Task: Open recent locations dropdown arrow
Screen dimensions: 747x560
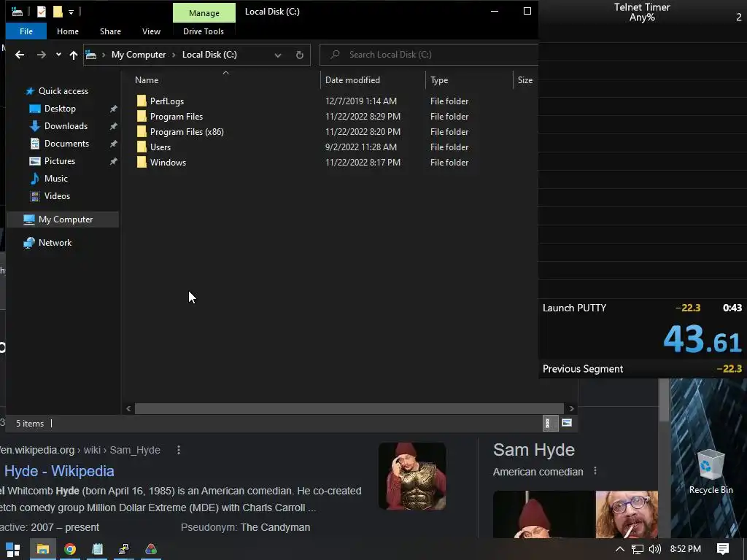Action: tap(58, 55)
